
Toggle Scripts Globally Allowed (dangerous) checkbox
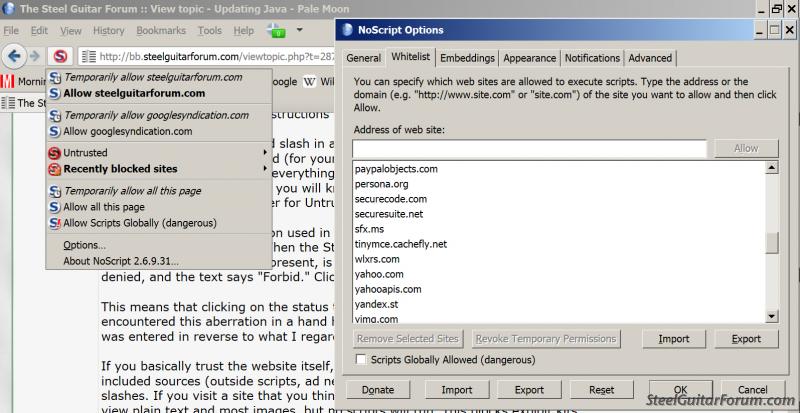click(361, 359)
